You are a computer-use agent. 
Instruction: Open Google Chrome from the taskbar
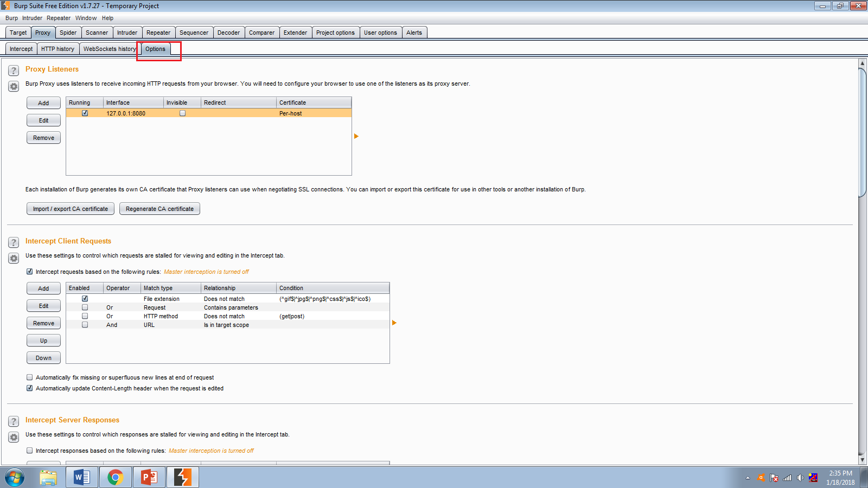pyautogui.click(x=115, y=478)
